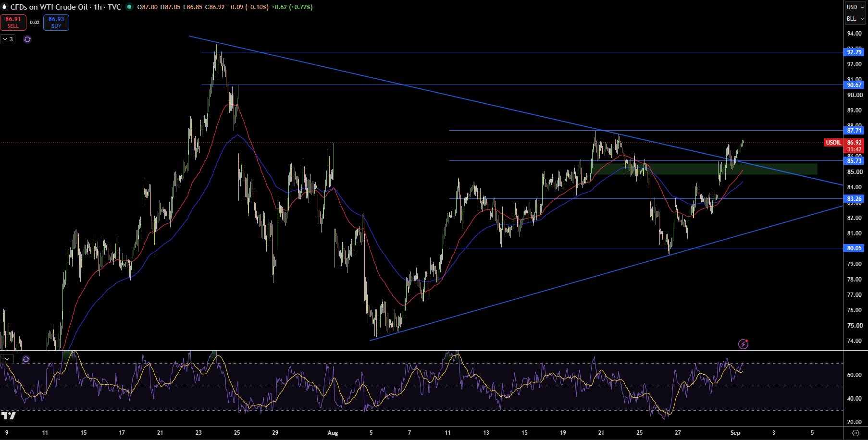
Task: Click the 90.67 horizontal line price label
Action: coord(854,85)
